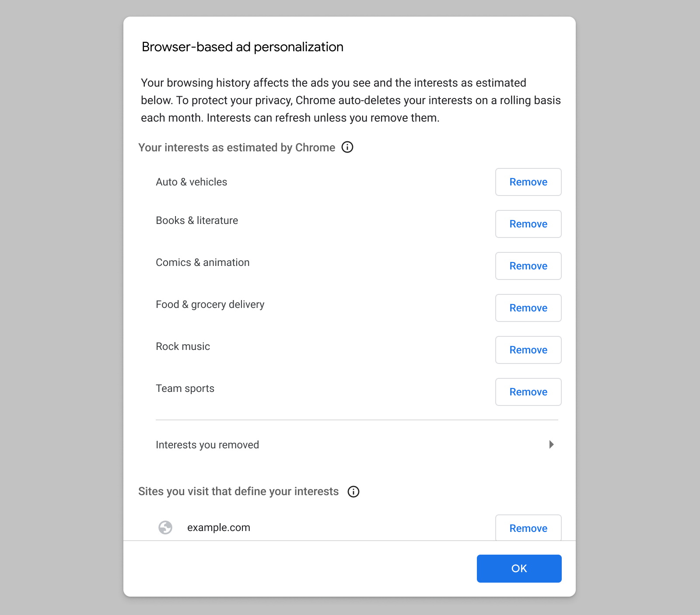Screen dimensions: 700x615
Task: Click info icon beside Sites you visit heading
Action: [x=353, y=492]
